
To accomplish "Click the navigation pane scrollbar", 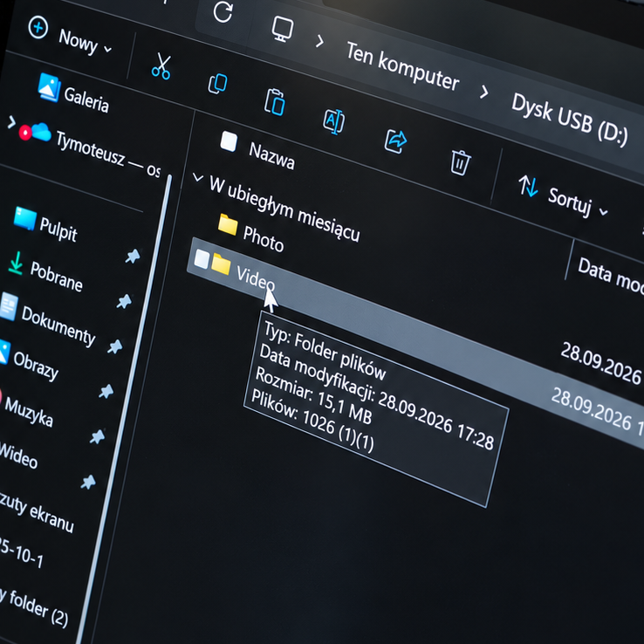I will (x=126, y=408).
